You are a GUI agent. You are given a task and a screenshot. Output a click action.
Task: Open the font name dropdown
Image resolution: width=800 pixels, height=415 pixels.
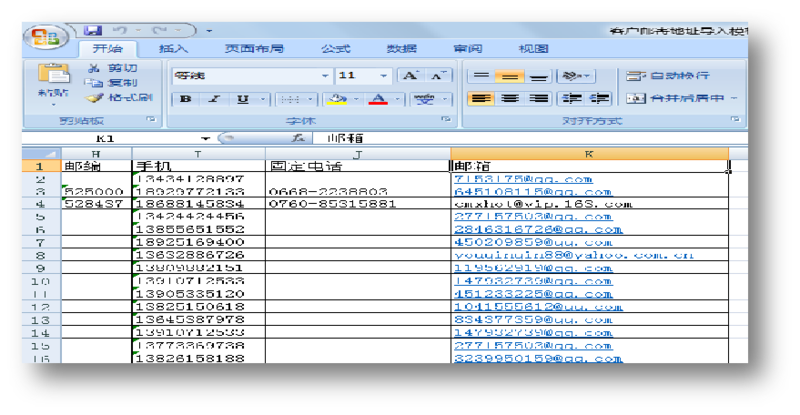[325, 76]
